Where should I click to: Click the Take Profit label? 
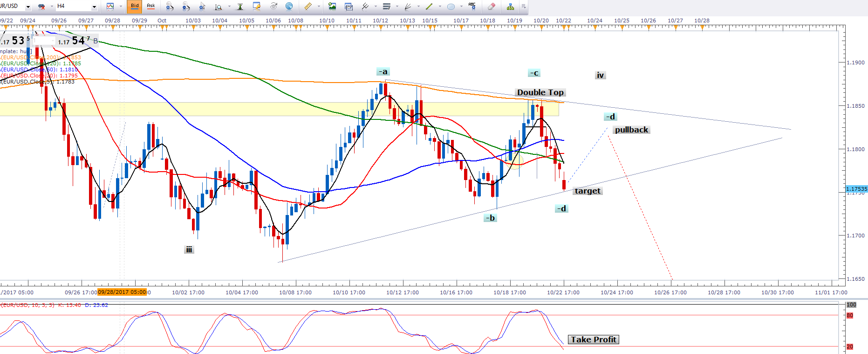pyautogui.click(x=593, y=340)
